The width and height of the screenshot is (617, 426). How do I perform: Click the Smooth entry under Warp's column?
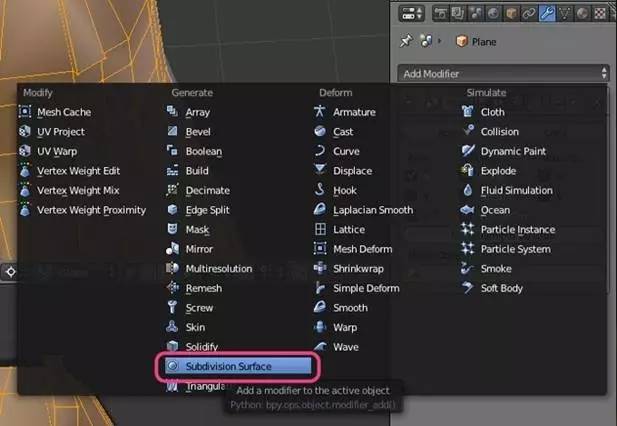[x=386, y=308]
